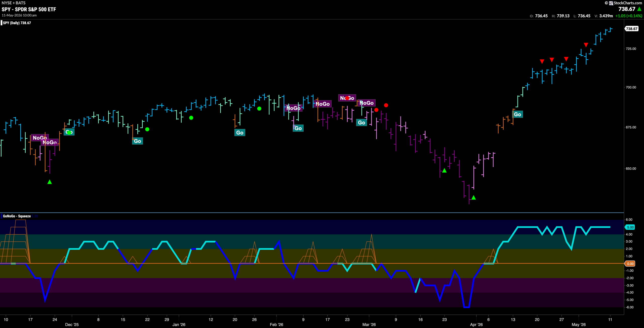Select the Go label under the mid-December low

click(x=137, y=141)
